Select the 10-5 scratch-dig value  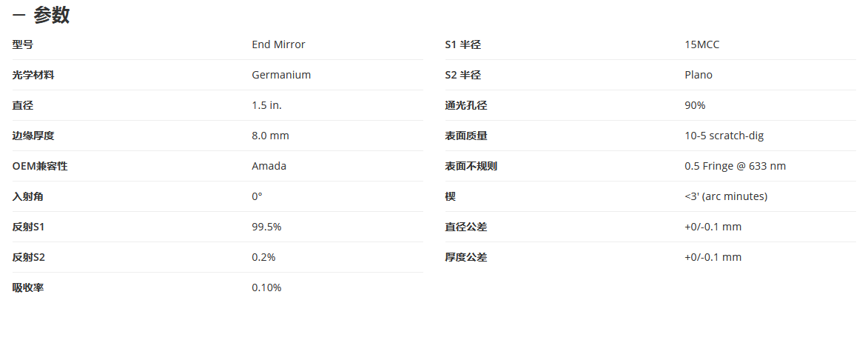click(724, 136)
